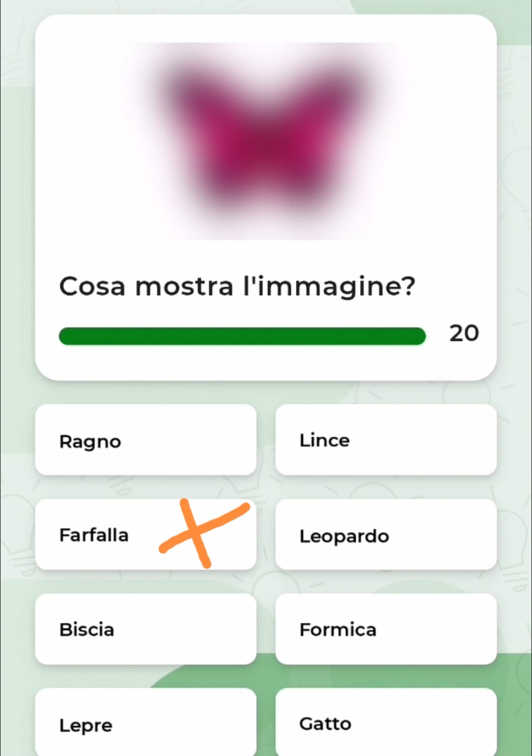Tap the word 'Ragno'
Image resolution: width=532 pixels, height=756 pixels.
coord(90,442)
